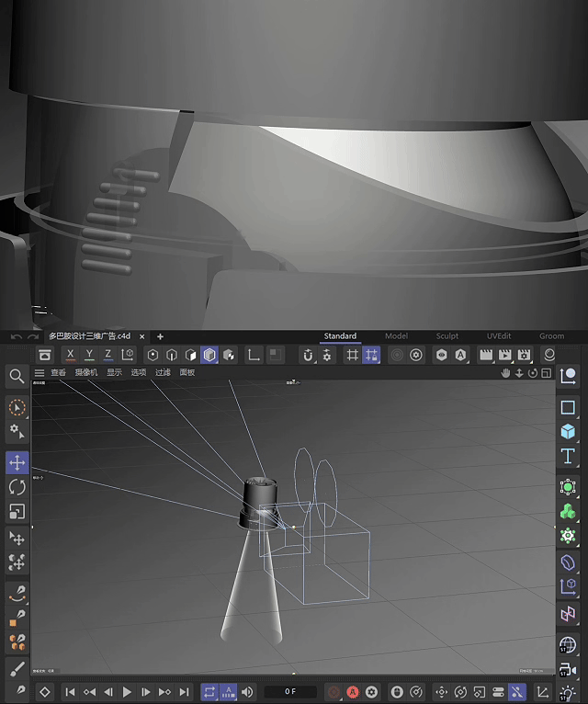Add a new document tab with plus

click(x=160, y=336)
